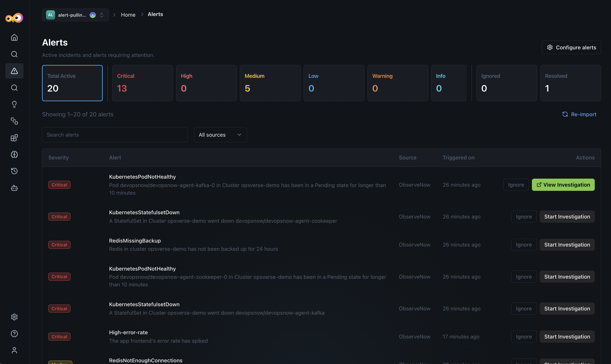Ignore the zookeeper KubernetesStatefulsetDown alert

click(x=524, y=217)
